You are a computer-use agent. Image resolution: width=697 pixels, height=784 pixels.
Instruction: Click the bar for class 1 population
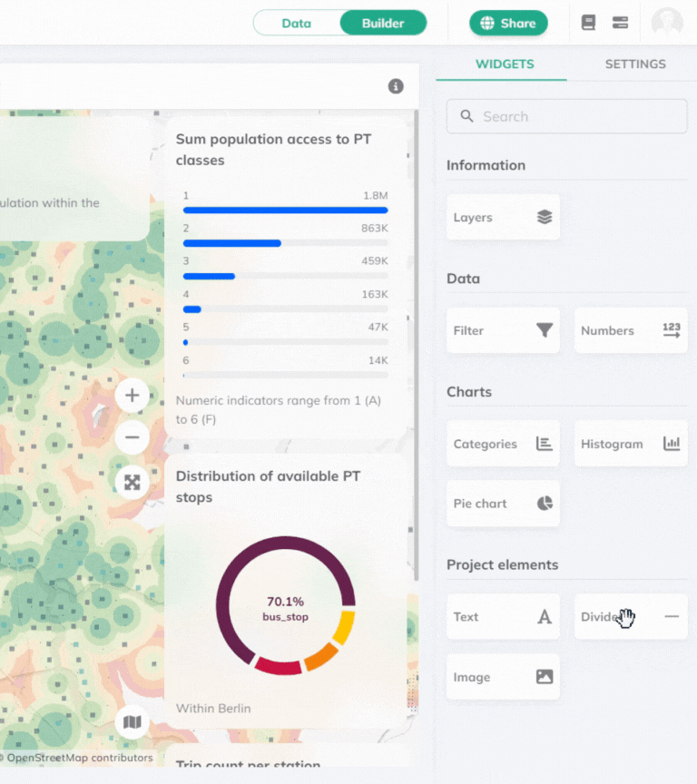coord(285,210)
